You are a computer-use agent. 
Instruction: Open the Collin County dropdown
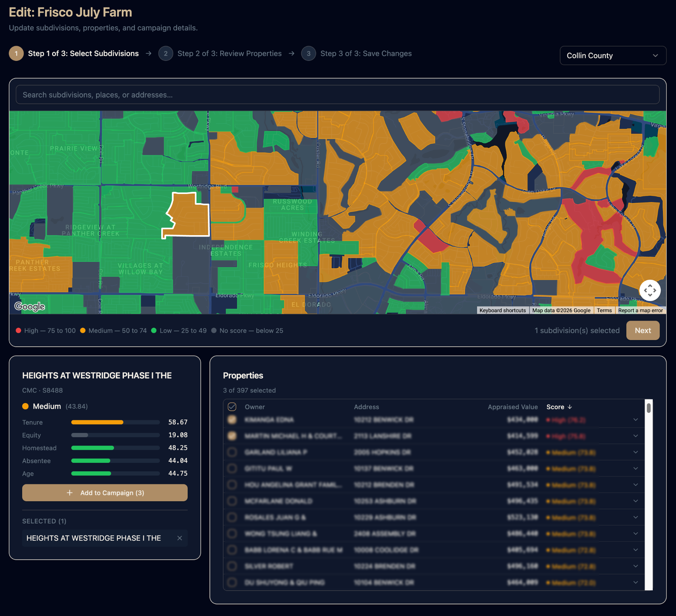pyautogui.click(x=613, y=56)
